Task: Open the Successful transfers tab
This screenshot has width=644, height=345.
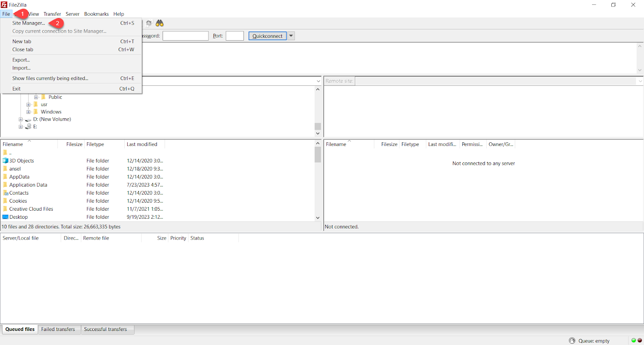Action: pos(105,329)
